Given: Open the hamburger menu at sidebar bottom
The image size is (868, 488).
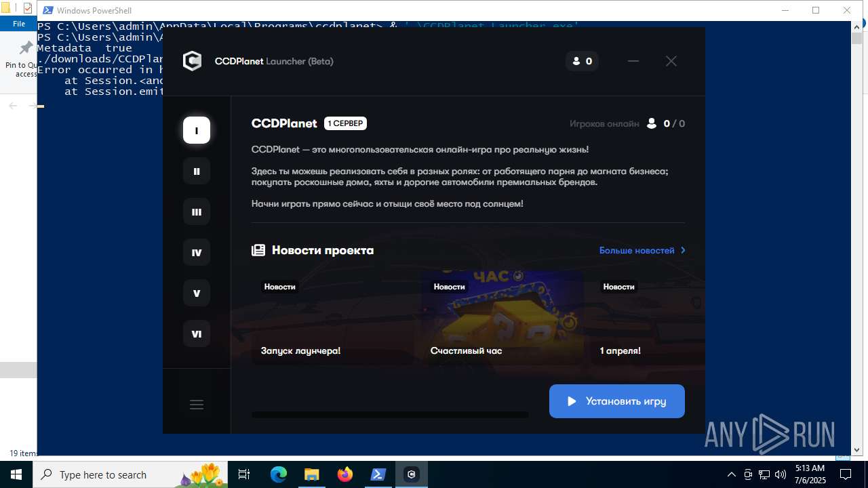Looking at the screenshot, I should pos(197,405).
